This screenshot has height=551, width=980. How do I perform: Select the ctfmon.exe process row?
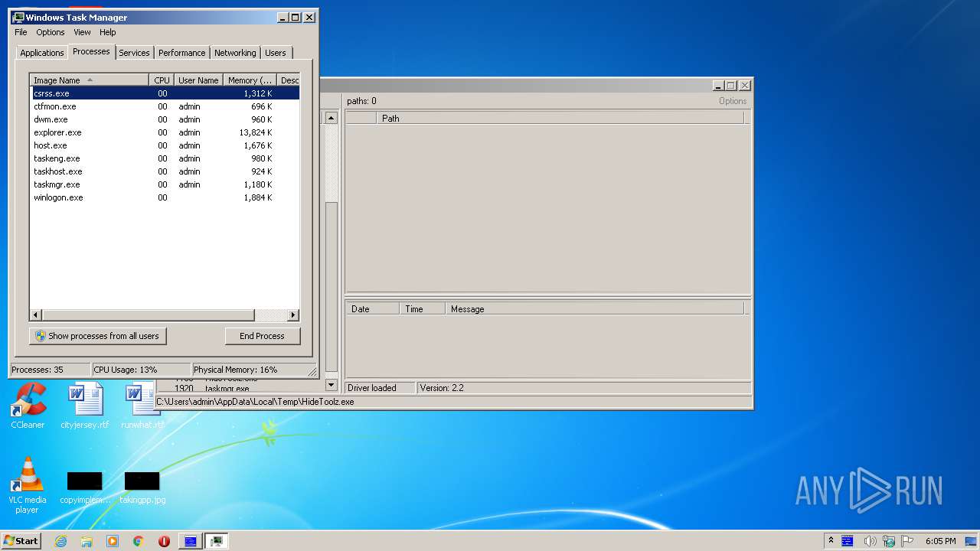coord(165,106)
